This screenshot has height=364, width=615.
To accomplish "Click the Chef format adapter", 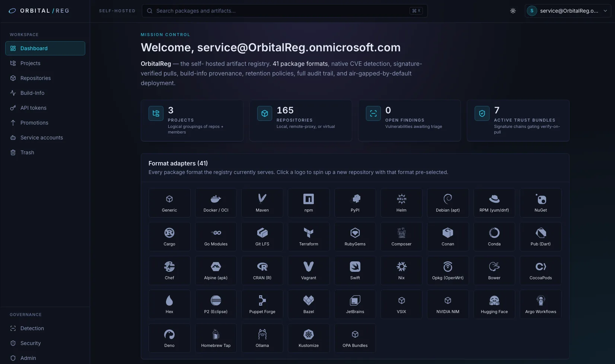I will coord(169,270).
